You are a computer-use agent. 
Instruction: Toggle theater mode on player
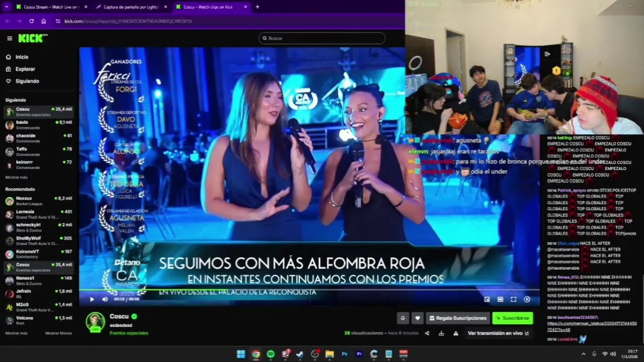[500, 299]
